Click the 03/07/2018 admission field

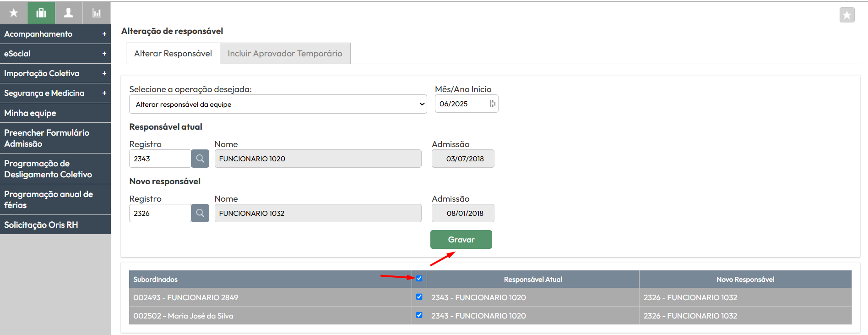[463, 159]
